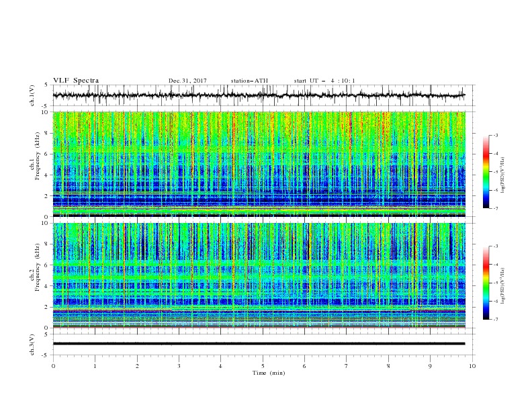Click the ch.1 'Frequency (kHz)' axis label
The width and height of the screenshot is (532, 411).
tap(38, 156)
